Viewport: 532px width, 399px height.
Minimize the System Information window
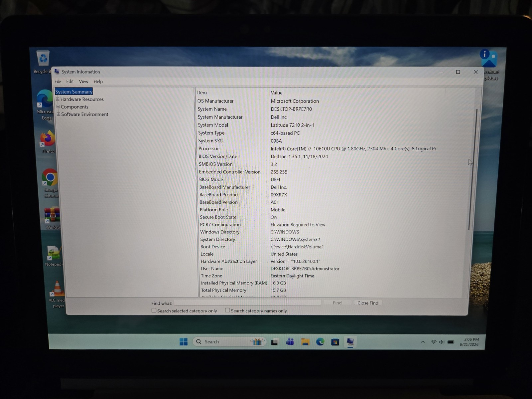point(441,72)
